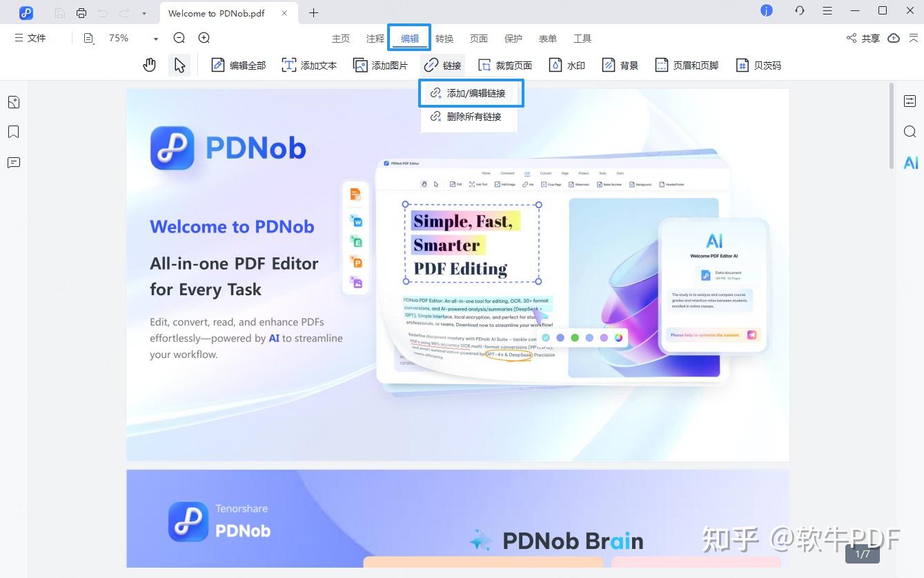Viewport: 924px width, 578px height.
Task: Open Header and Footer (页眉和页脚) tool
Action: click(x=687, y=66)
